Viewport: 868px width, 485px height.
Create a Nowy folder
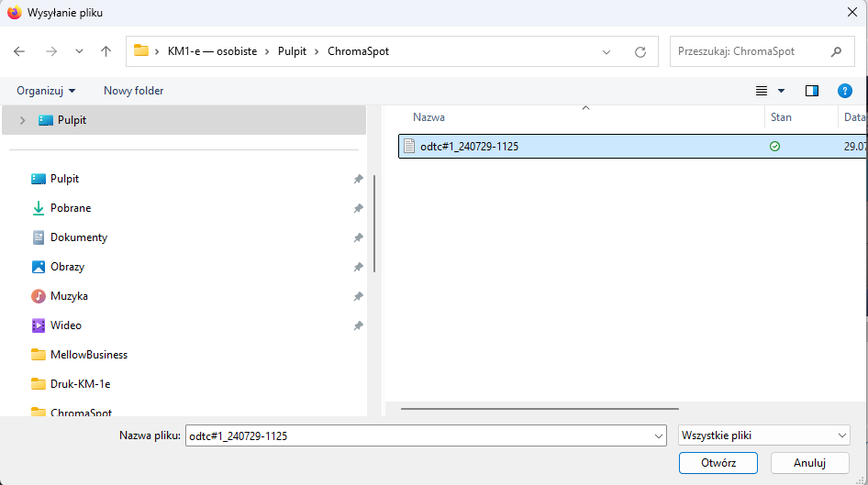(x=133, y=91)
